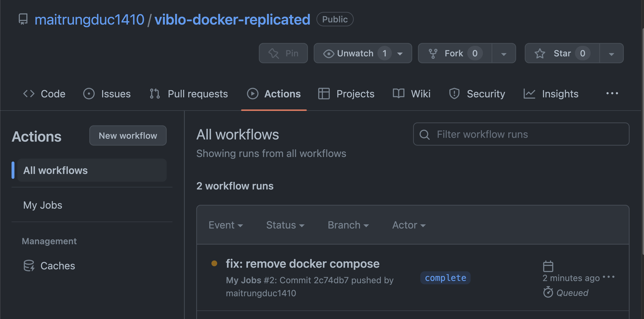Open the Wiki tab
644x319 pixels.
point(411,94)
